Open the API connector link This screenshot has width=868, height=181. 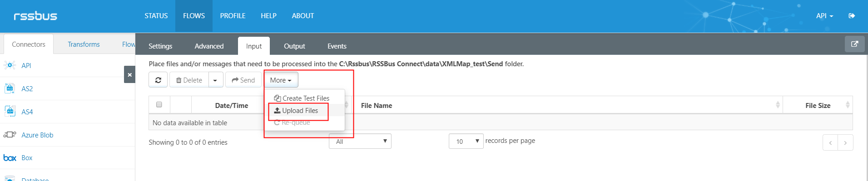[x=26, y=66]
